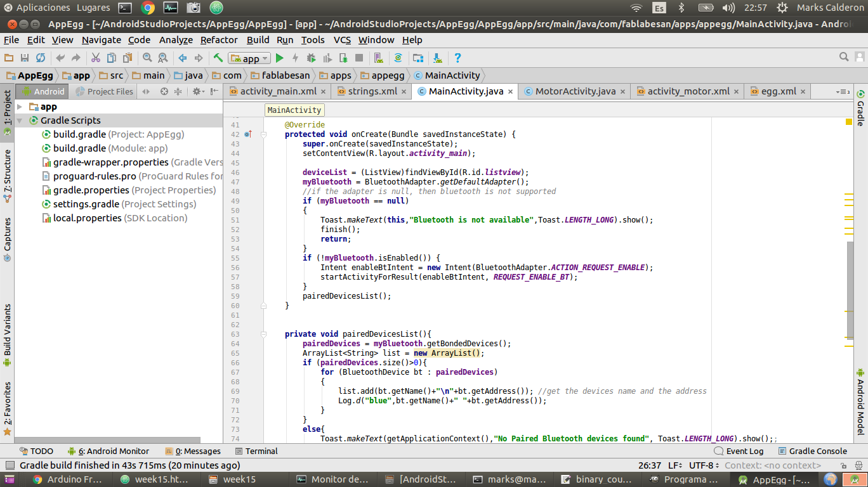Click the Help question mark icon
This screenshot has width=868, height=487.
point(457,58)
